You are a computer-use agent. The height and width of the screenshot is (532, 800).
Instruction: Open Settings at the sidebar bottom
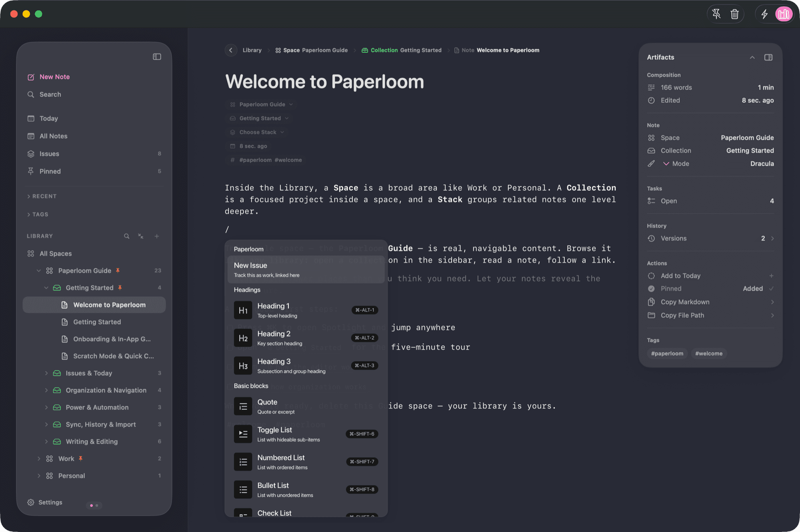[x=44, y=502]
